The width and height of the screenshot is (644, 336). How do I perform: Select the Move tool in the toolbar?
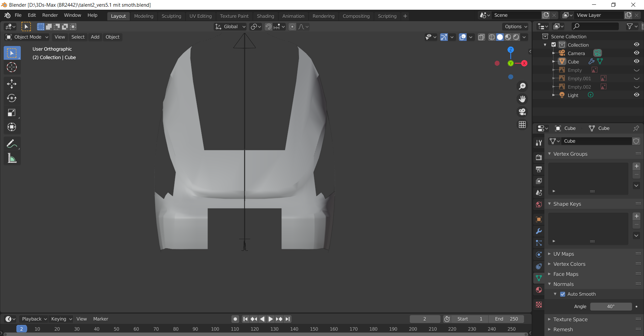[x=12, y=84]
